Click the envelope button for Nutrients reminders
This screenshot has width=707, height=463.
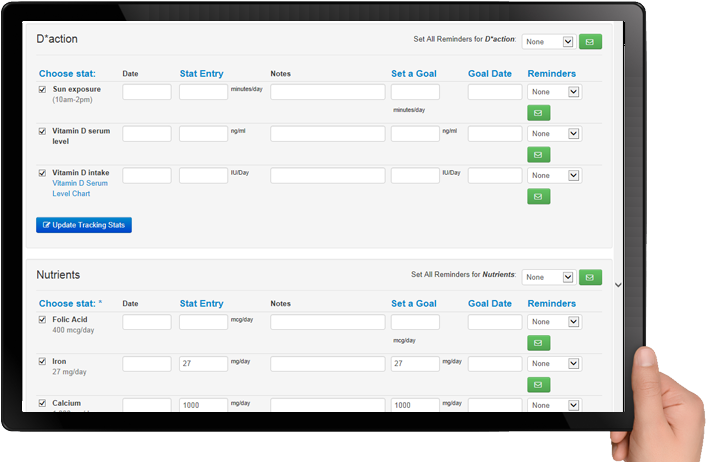click(x=590, y=277)
